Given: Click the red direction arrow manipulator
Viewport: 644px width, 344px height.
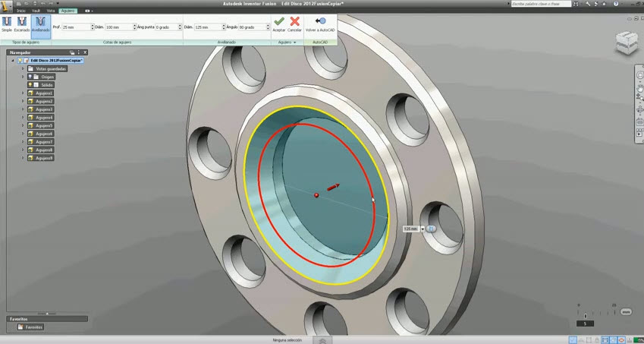Looking at the screenshot, I should [x=333, y=187].
